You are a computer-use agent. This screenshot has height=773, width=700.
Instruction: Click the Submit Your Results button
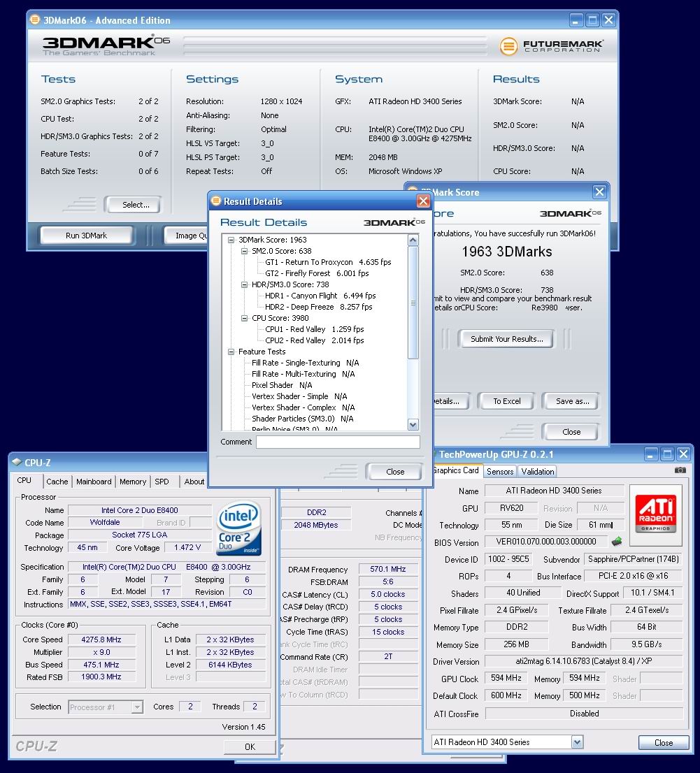click(506, 339)
